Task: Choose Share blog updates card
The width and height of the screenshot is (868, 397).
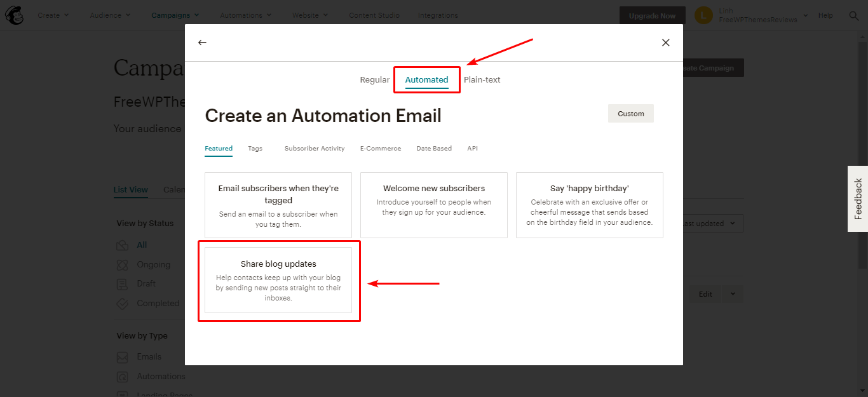Action: click(278, 280)
